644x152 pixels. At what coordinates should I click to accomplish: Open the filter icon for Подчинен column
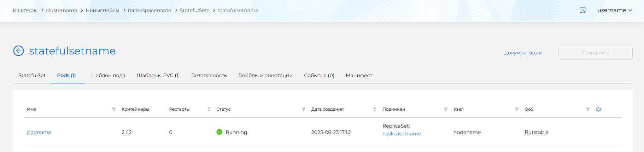(x=446, y=109)
